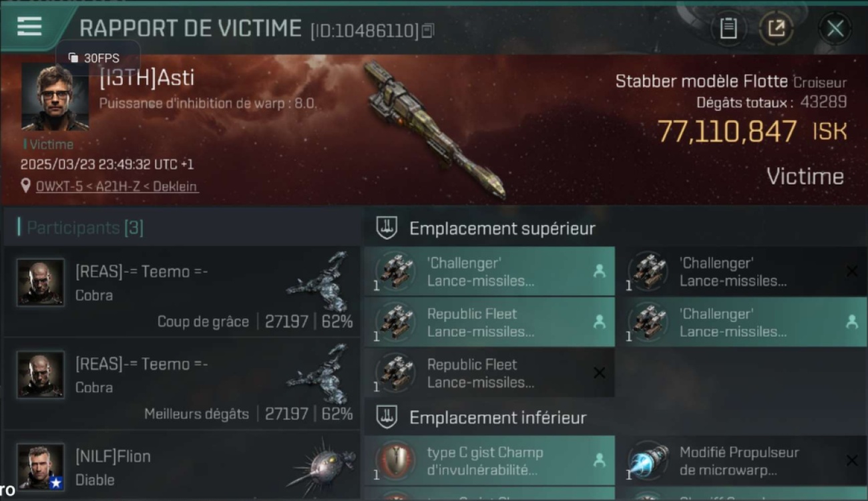Click the Diable ship icon
This screenshot has width=868, height=501.
point(322,466)
